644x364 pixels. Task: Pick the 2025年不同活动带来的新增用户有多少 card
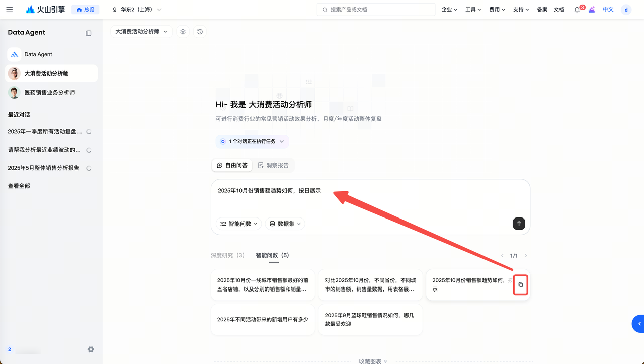[x=263, y=320]
